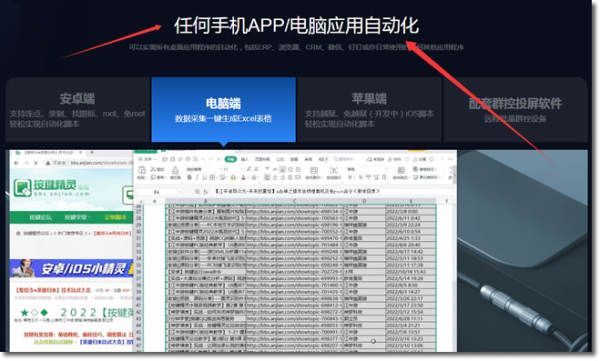Switch to the 数据 ribbon tab

(x=294, y=159)
